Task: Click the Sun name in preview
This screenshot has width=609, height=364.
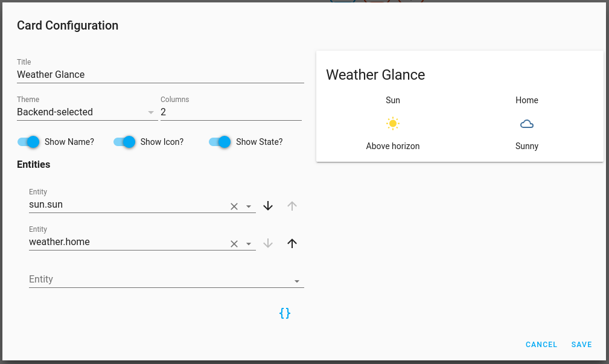Action: click(x=393, y=100)
